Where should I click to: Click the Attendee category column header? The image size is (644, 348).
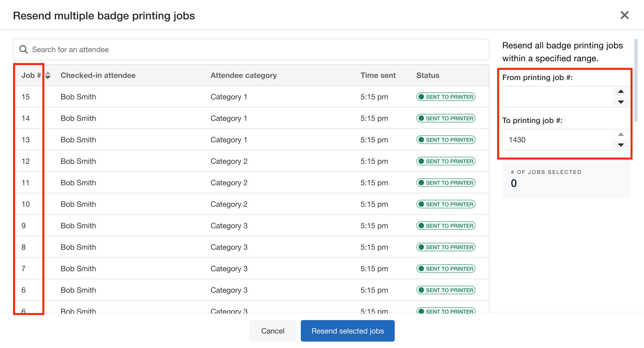pos(243,75)
